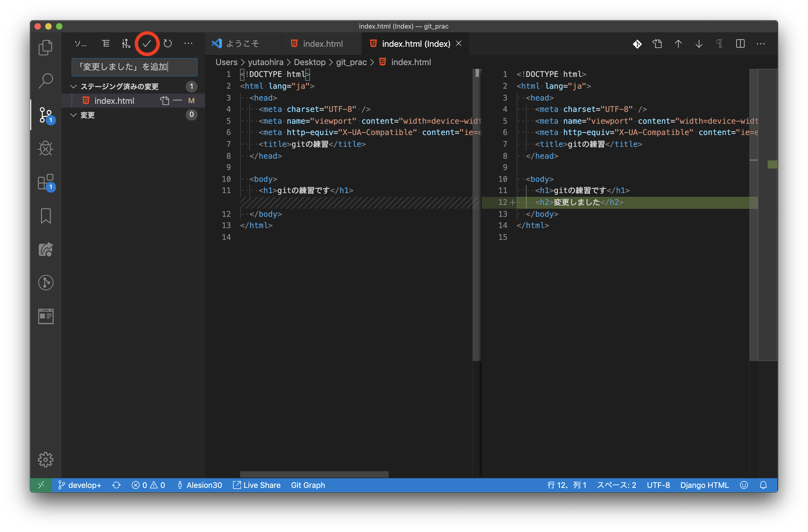Click git_prac in the breadcrumb
Screen dimensions: 808x532
click(351, 62)
